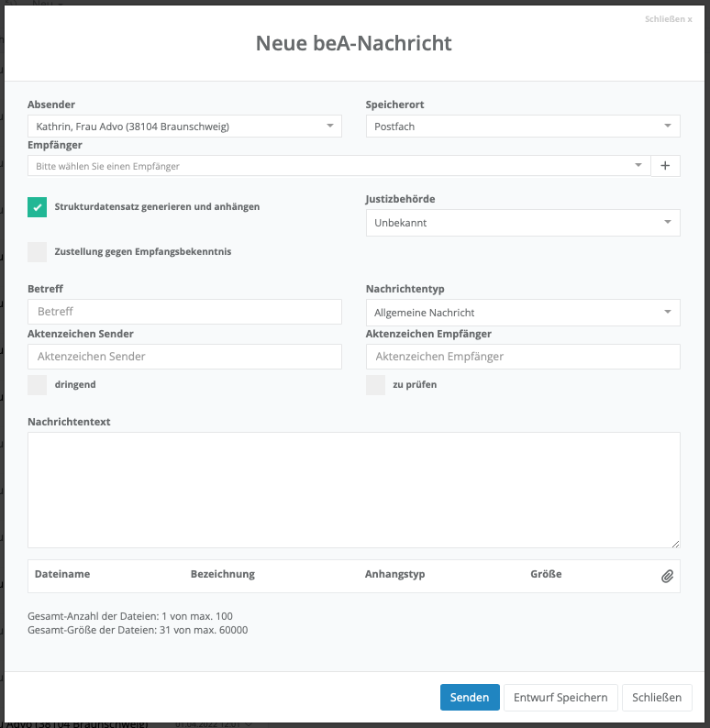Click the Senden button
Screen dimensions: 710x728
(470, 698)
